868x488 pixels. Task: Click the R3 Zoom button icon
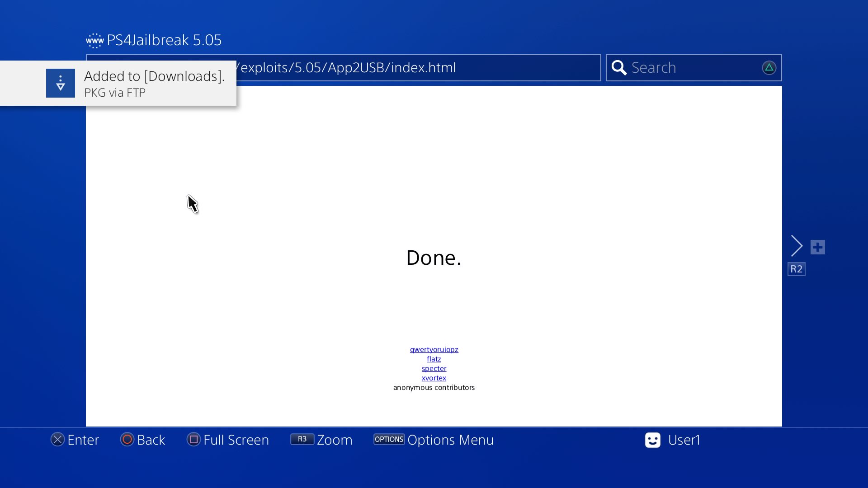(x=302, y=439)
